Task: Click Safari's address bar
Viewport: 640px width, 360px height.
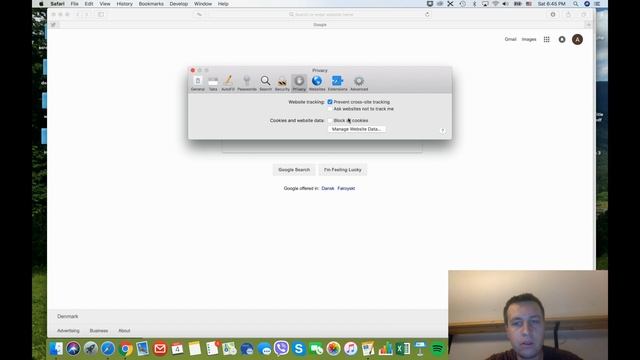Action: pos(320,14)
